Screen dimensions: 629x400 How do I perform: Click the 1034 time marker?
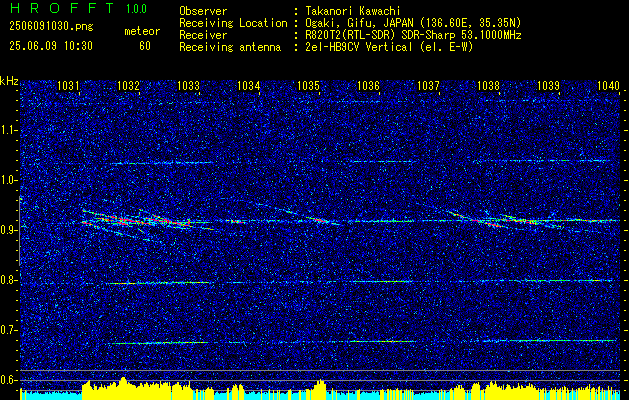click(249, 85)
